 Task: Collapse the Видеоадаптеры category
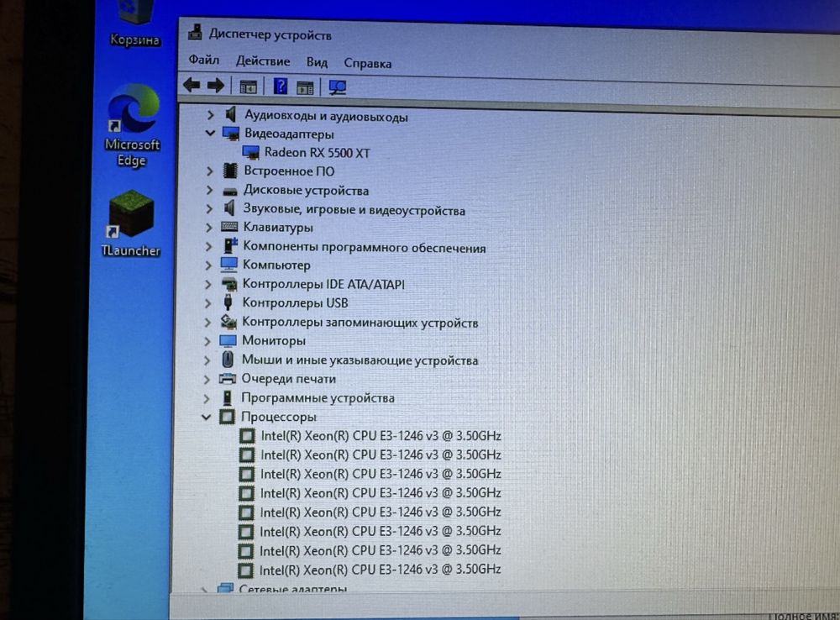point(210,133)
